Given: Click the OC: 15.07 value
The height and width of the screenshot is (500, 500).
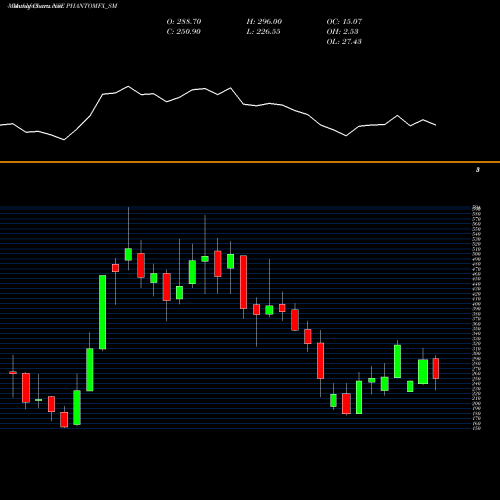Looking at the screenshot, I should tap(344, 22).
